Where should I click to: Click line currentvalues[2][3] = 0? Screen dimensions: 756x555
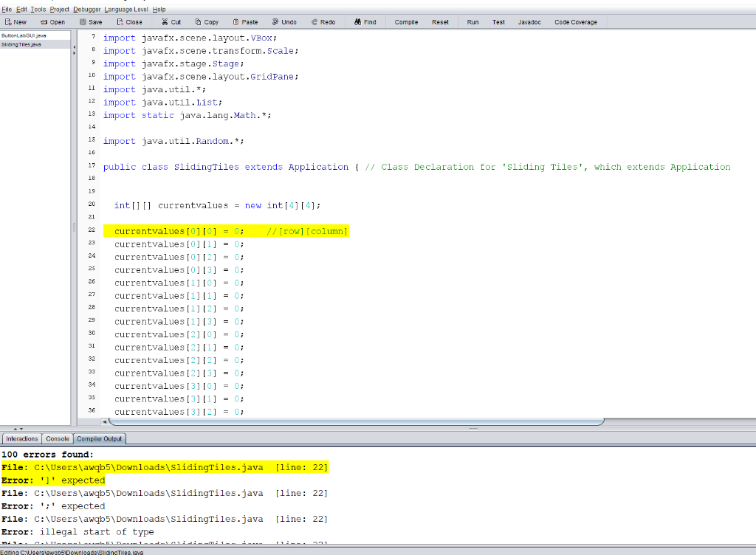pyautogui.click(x=179, y=373)
